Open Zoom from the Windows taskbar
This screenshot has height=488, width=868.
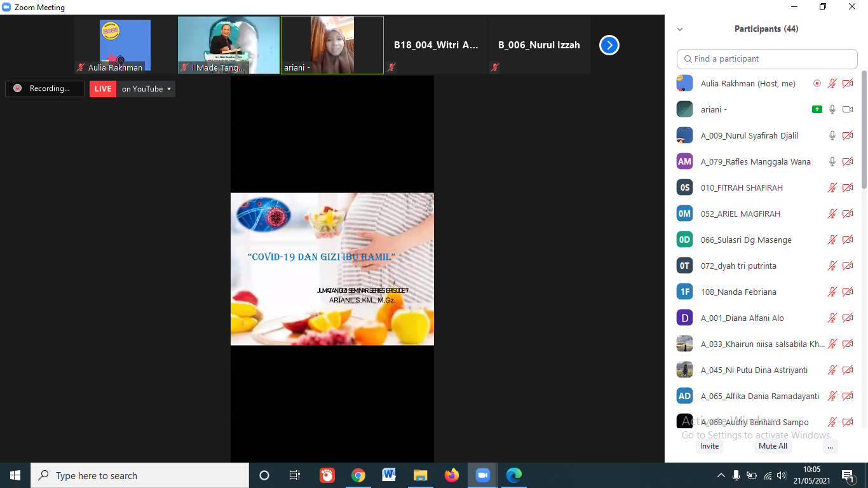click(x=482, y=475)
